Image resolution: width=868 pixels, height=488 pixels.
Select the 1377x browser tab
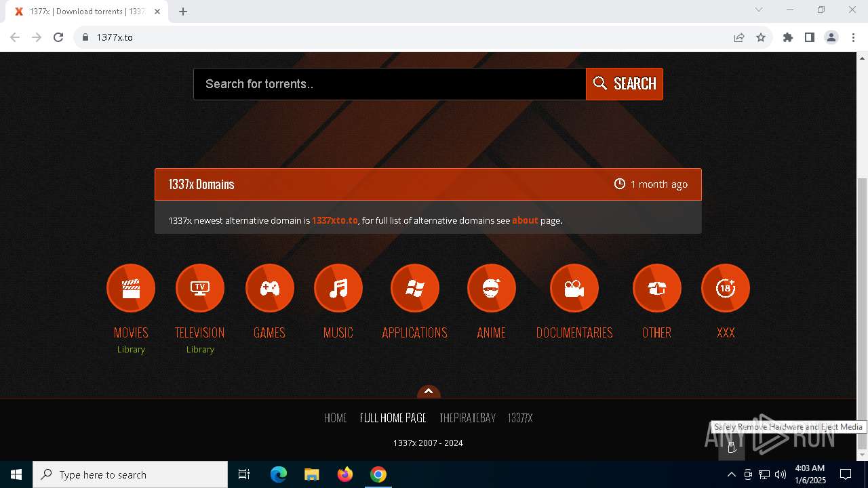point(87,12)
